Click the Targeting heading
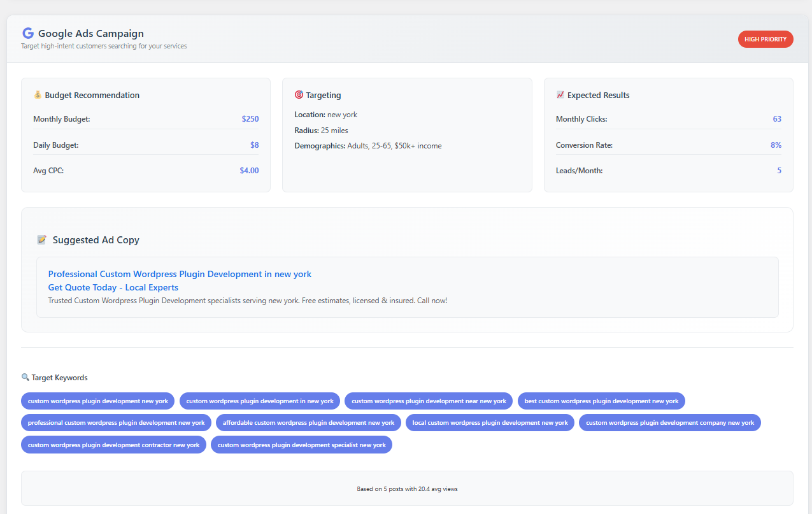 (324, 95)
